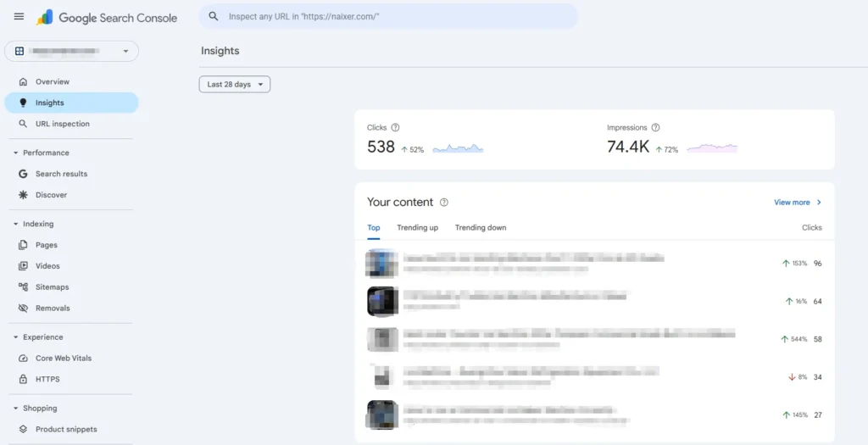Click the property grid icon in the selector
This screenshot has height=445, width=868.
[x=19, y=51]
